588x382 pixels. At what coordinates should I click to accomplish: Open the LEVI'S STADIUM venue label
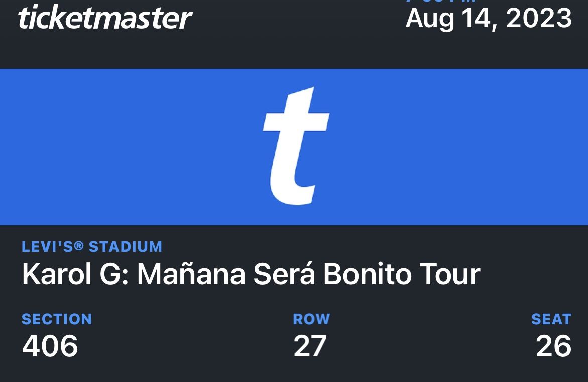coord(92,247)
